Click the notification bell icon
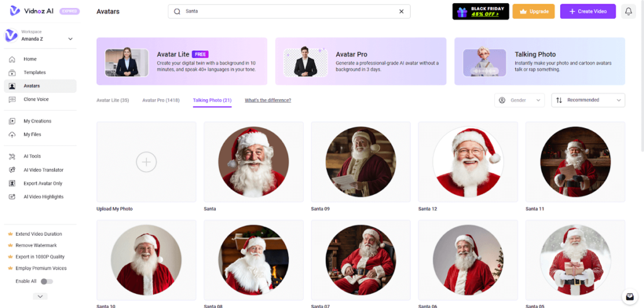 click(x=628, y=11)
